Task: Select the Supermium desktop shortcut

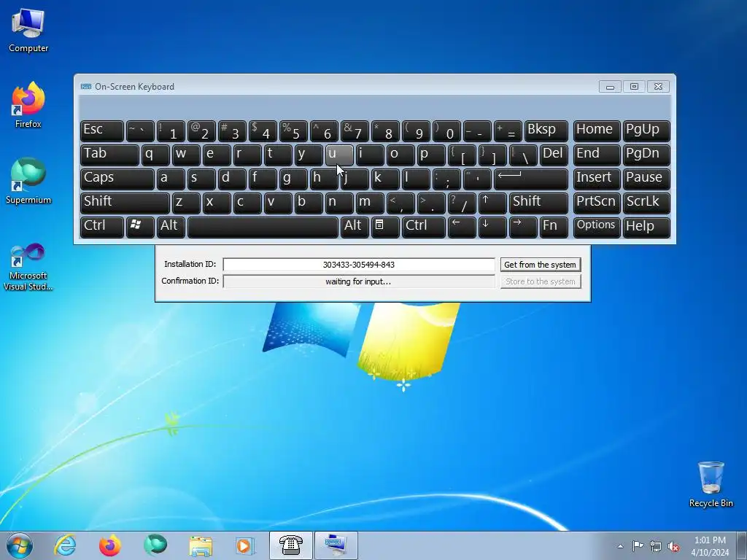Action: click(28, 181)
